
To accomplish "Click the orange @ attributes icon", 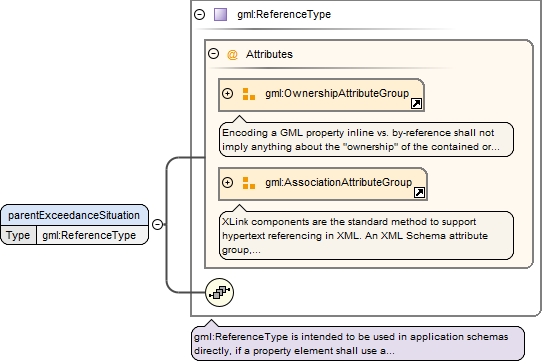I will (232, 54).
